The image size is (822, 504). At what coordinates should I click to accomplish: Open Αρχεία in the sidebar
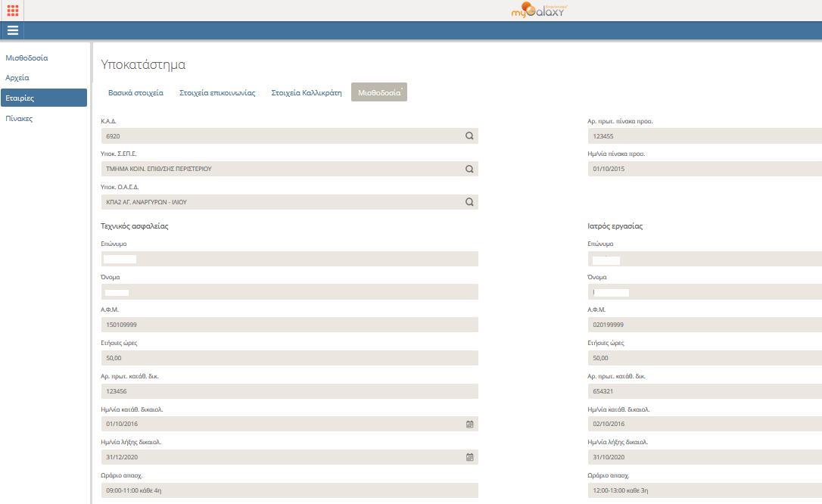coord(17,77)
